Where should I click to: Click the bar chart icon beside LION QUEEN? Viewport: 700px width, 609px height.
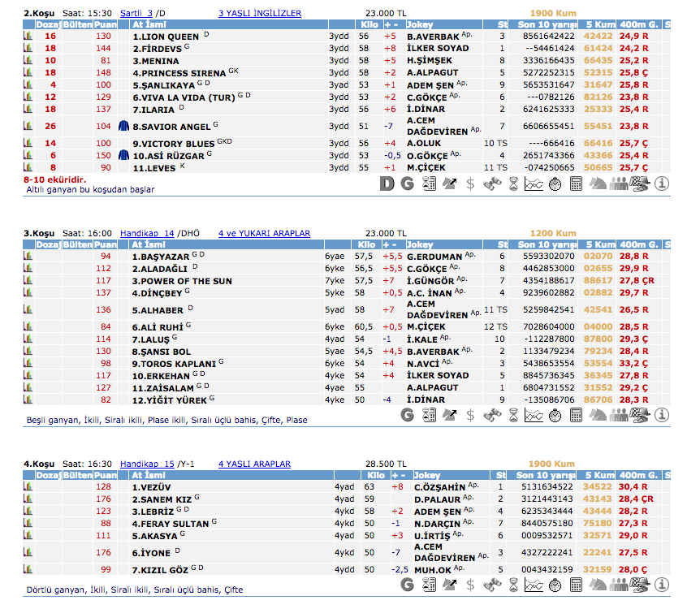click(x=28, y=37)
